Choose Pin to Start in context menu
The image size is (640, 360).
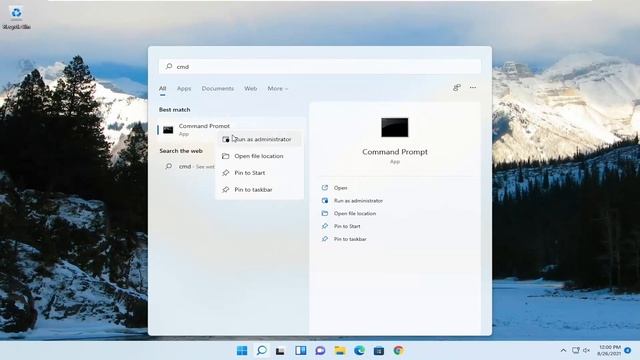coord(260,173)
